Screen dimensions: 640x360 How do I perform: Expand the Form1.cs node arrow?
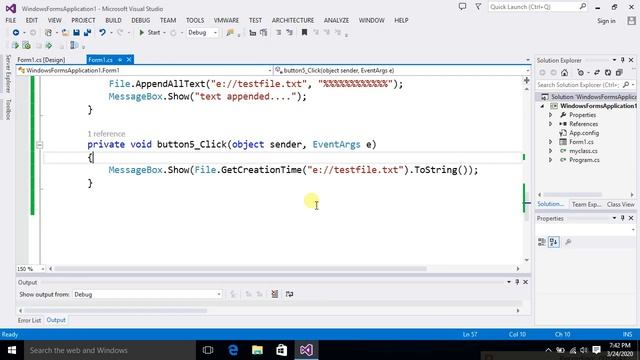coord(550,142)
